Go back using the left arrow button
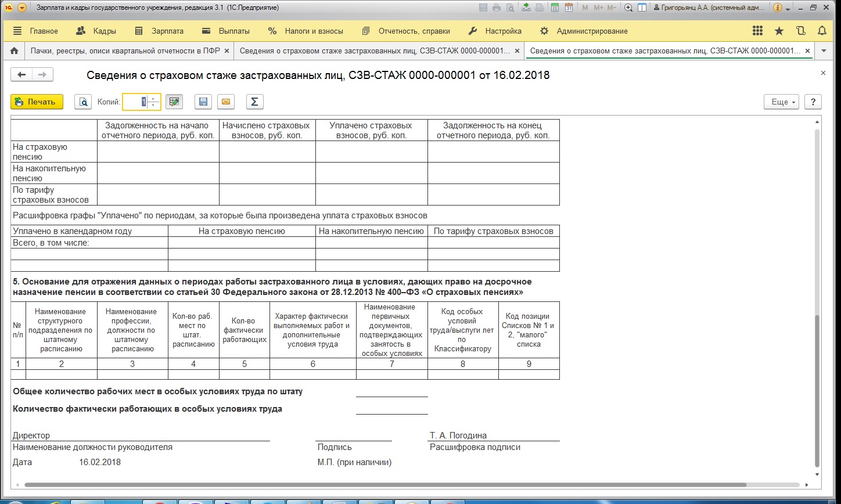 (x=22, y=75)
